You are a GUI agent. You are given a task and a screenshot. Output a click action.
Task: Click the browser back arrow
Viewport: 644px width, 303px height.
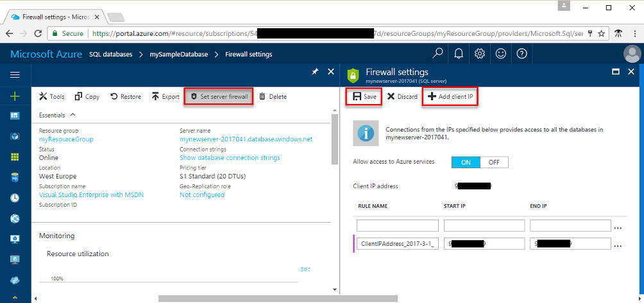(9, 34)
